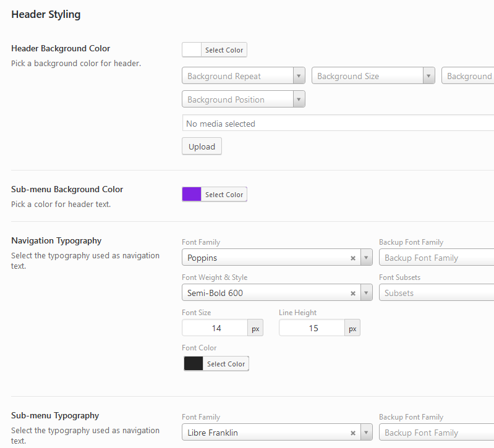Select Color for Header Background

coord(224,50)
